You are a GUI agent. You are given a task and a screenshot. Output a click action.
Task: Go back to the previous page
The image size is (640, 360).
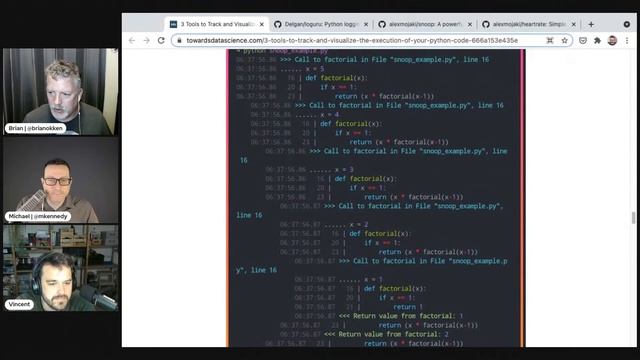132,40
